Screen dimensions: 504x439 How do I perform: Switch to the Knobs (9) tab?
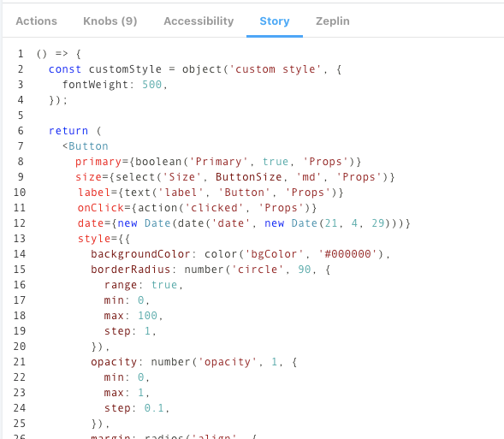[x=110, y=21]
